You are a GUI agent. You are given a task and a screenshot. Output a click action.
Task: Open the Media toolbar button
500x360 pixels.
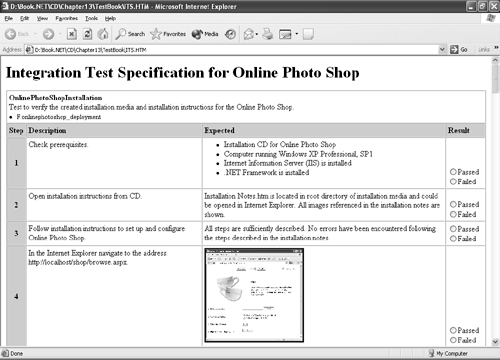(x=205, y=34)
